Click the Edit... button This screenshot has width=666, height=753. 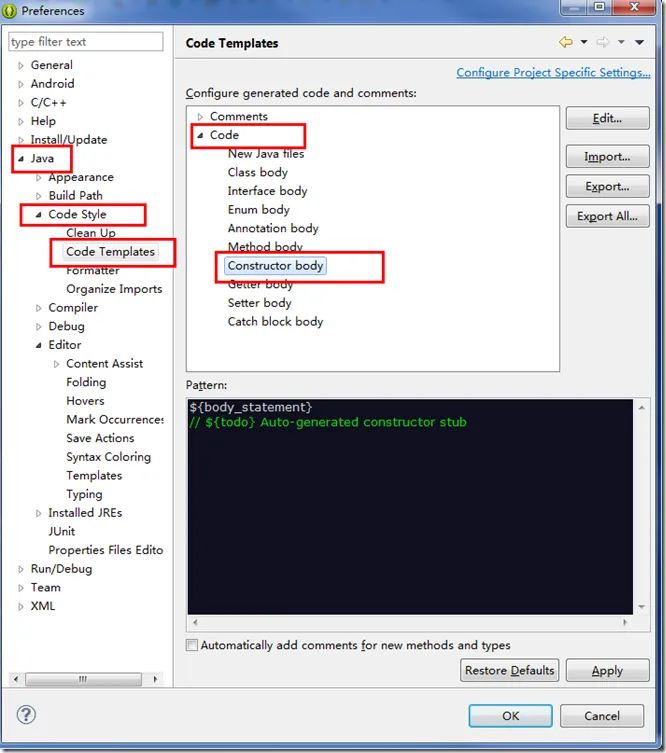click(x=607, y=118)
